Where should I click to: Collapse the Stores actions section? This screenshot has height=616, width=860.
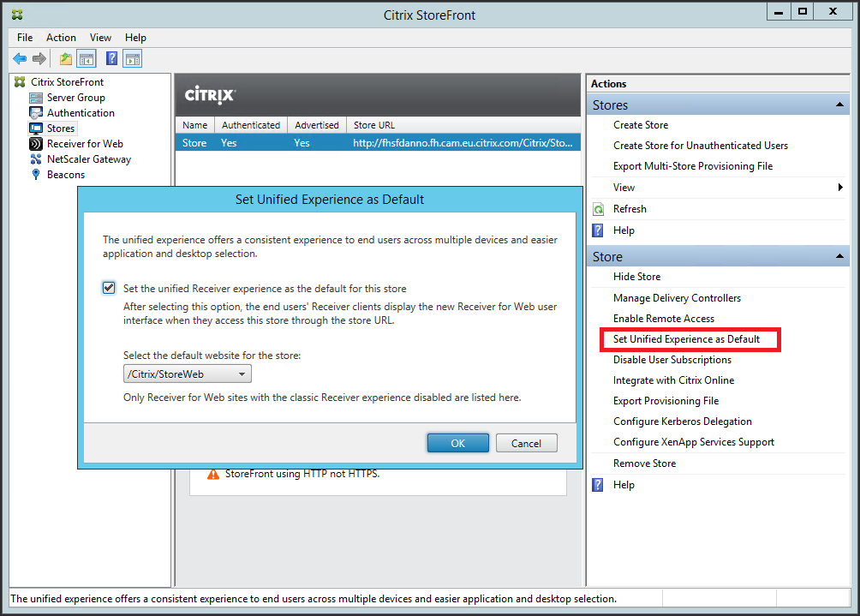(x=841, y=105)
